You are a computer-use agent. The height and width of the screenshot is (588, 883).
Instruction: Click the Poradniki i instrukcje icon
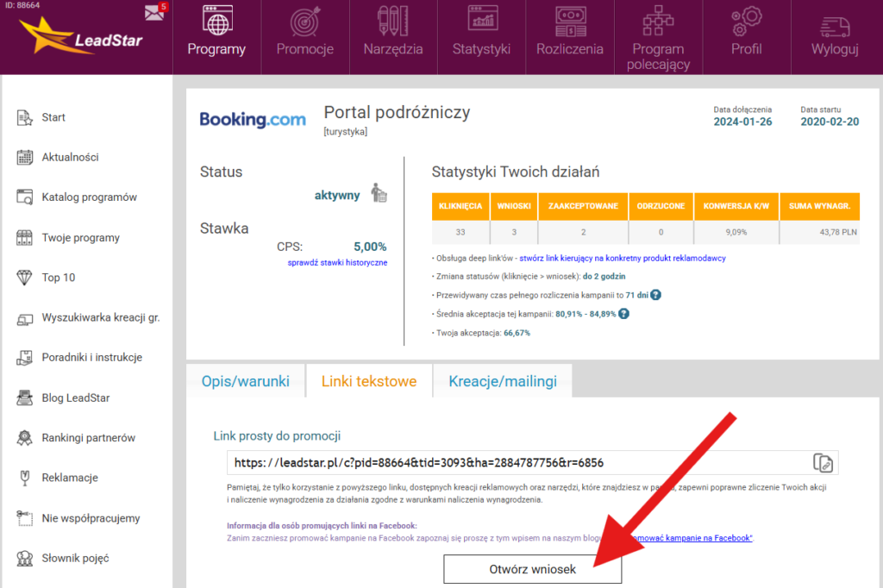(24, 358)
